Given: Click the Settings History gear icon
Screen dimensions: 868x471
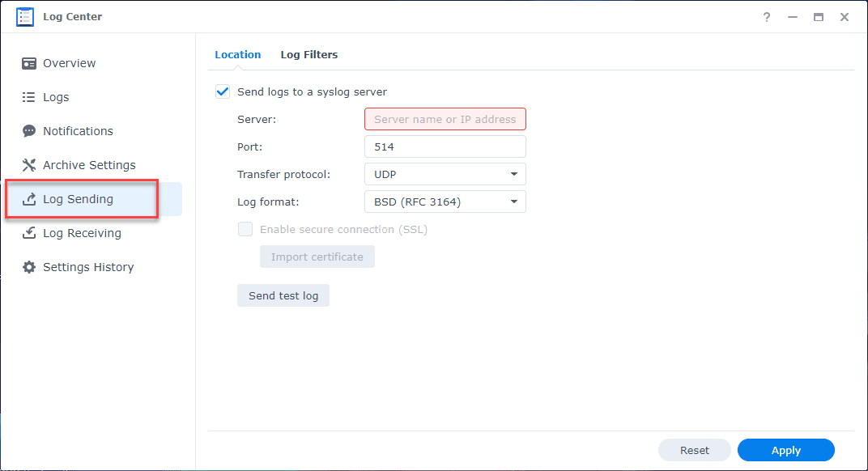Looking at the screenshot, I should 29,267.
